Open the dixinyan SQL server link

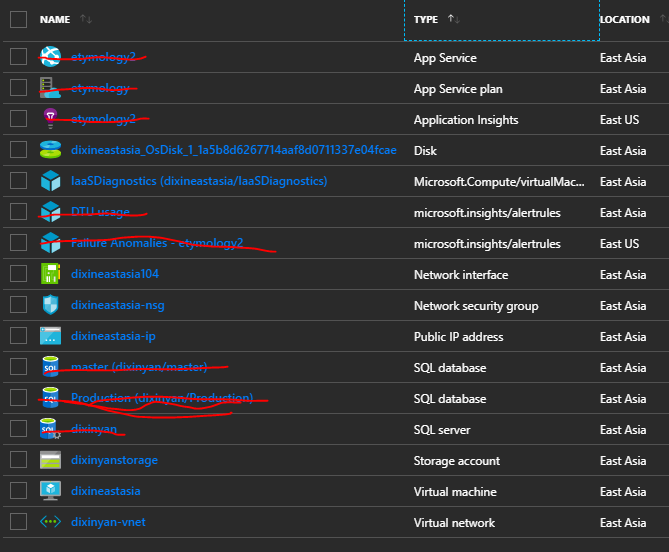(94, 429)
